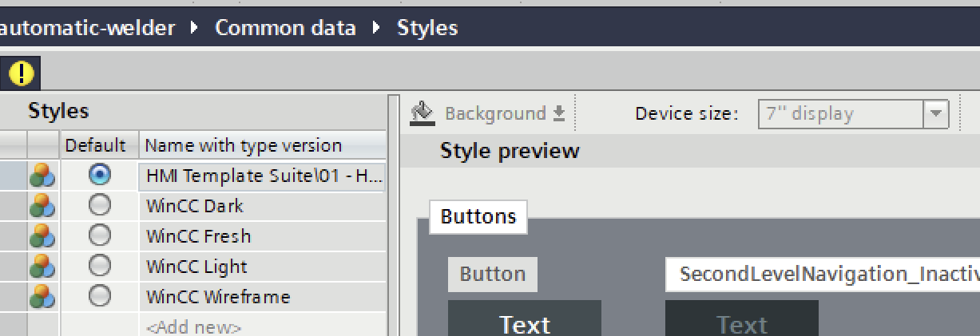980x336 pixels.
Task: Set WinCC Light as default style
Action: click(x=100, y=266)
